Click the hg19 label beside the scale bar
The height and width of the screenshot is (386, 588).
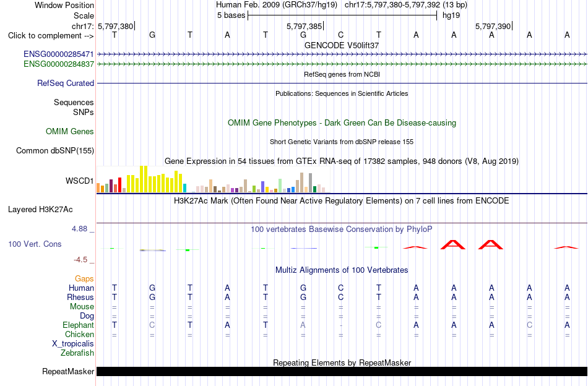click(x=451, y=15)
